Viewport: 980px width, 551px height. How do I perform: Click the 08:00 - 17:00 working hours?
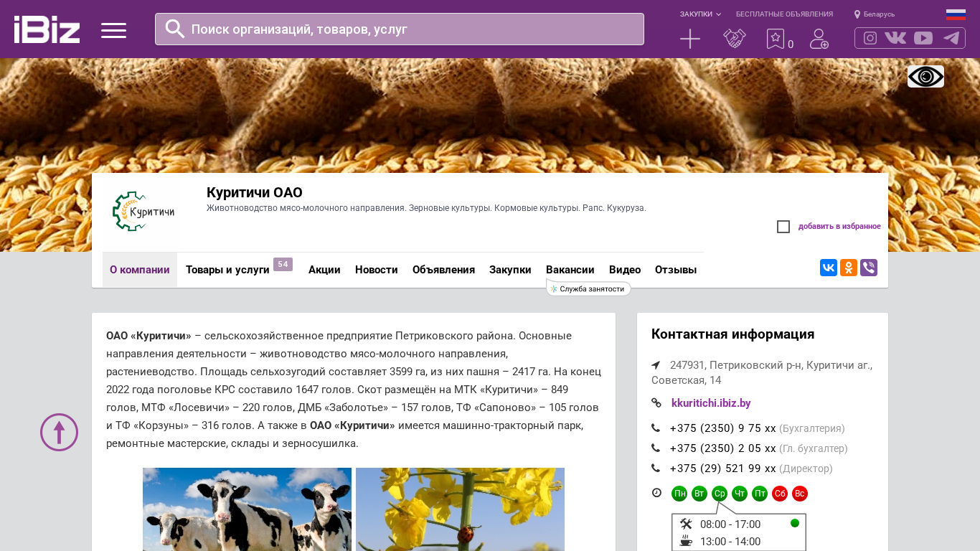tap(730, 524)
